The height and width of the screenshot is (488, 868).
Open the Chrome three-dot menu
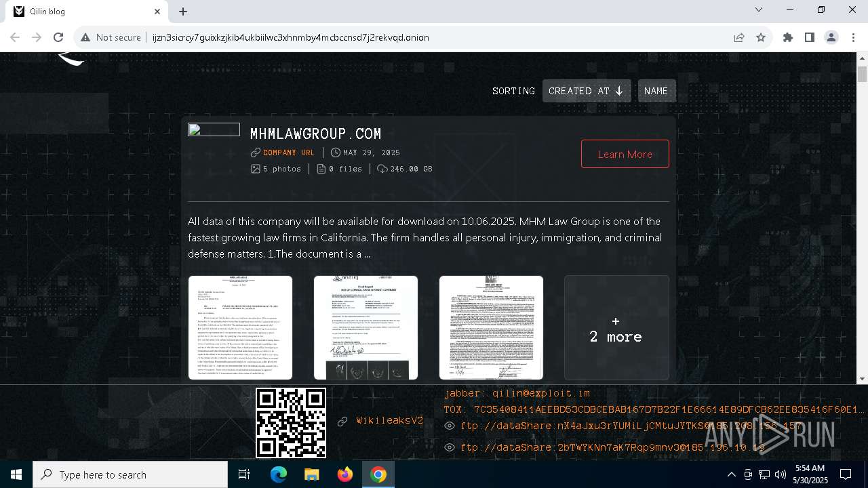[x=853, y=37]
